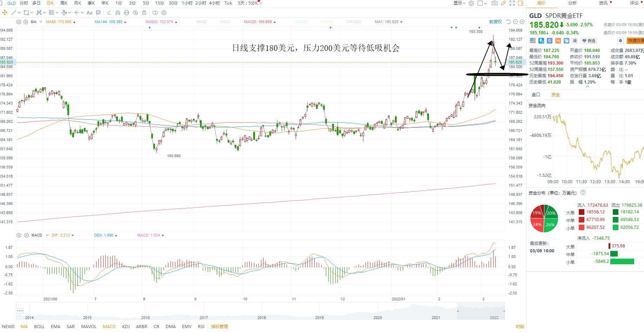Open the 快捷交易 quick trade button
The image size is (644, 332).
point(635,41)
